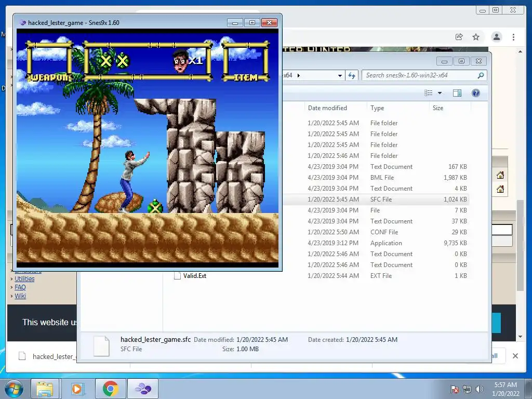Image resolution: width=532 pixels, height=399 pixels.
Task: Click Action Center flag in system tray
Action: click(x=454, y=389)
